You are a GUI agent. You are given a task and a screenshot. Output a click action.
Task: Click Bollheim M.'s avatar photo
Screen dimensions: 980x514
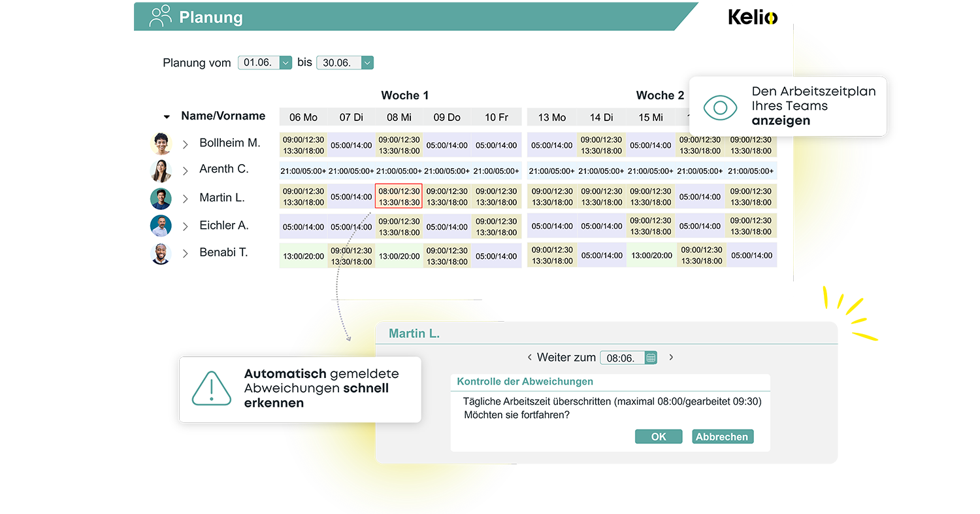[x=161, y=143]
